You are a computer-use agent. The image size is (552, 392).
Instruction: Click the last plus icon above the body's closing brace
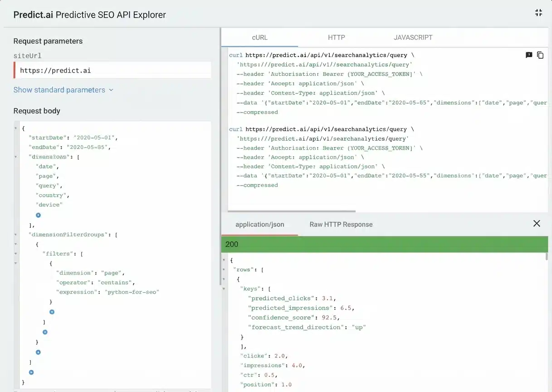coord(31,372)
